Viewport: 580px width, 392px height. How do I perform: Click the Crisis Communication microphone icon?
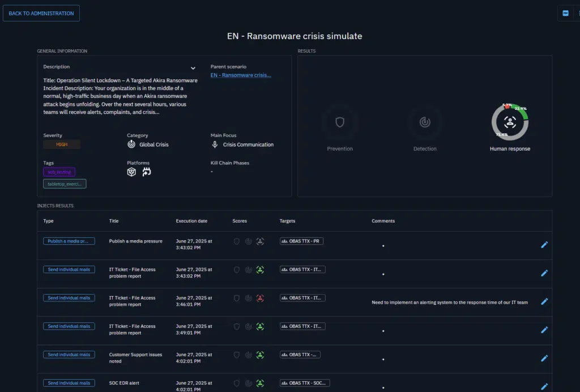tap(215, 144)
